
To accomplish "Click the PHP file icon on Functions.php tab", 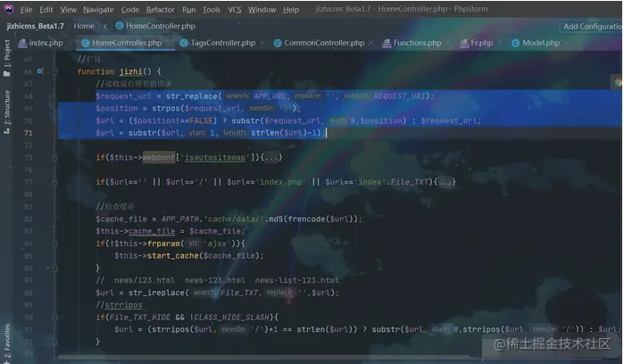I will [x=387, y=43].
